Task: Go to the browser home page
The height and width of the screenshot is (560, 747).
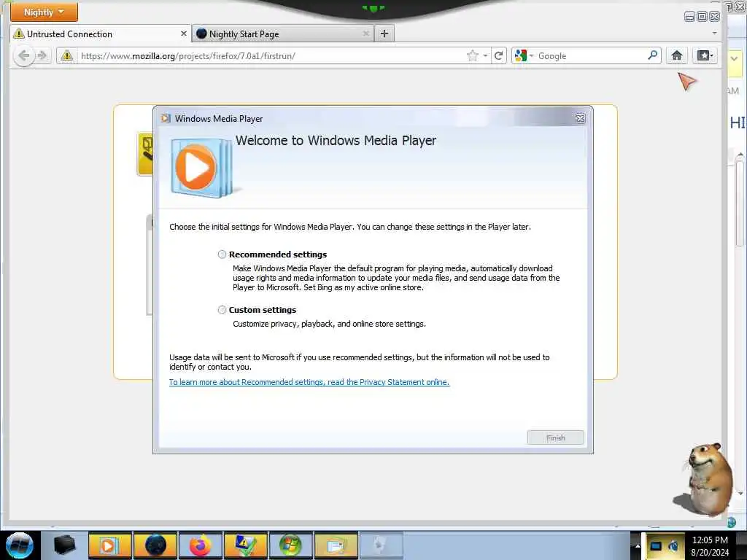Action: click(x=676, y=55)
